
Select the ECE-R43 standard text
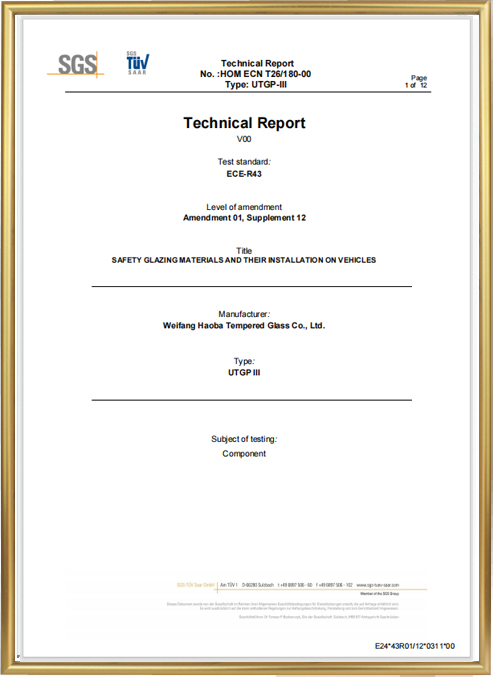point(244,174)
